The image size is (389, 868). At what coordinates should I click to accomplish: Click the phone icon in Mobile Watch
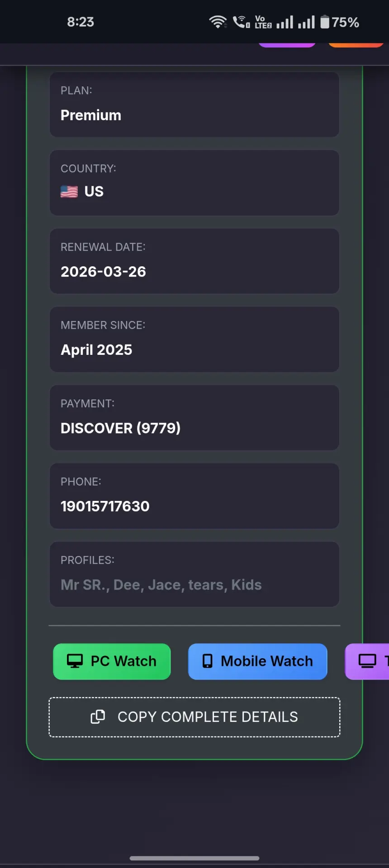207,661
